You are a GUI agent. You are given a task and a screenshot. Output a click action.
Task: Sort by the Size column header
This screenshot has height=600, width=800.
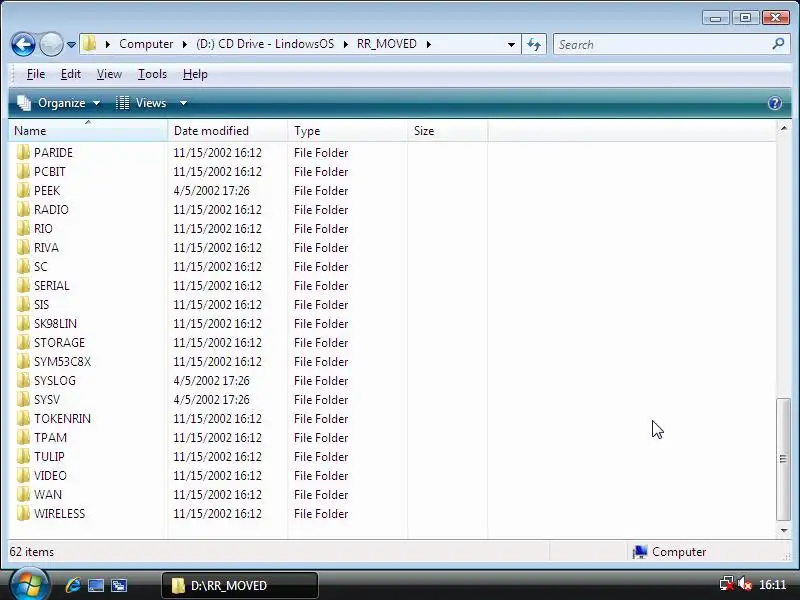tap(447, 131)
